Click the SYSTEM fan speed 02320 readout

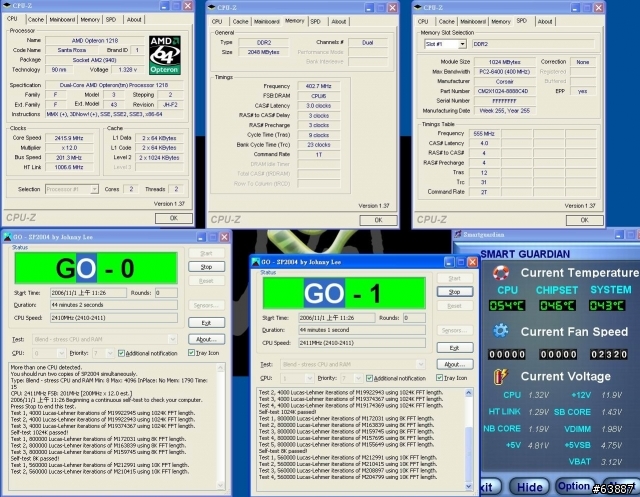point(608,354)
